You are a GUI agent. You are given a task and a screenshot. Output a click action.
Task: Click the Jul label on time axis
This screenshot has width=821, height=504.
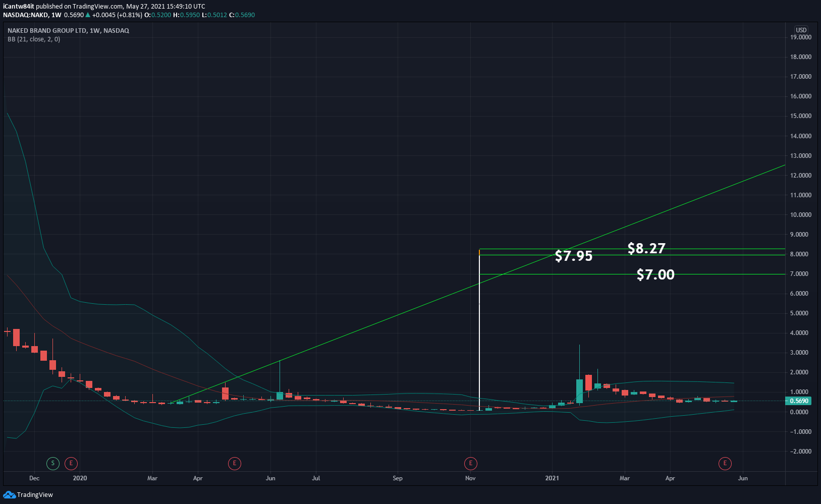pyautogui.click(x=316, y=478)
